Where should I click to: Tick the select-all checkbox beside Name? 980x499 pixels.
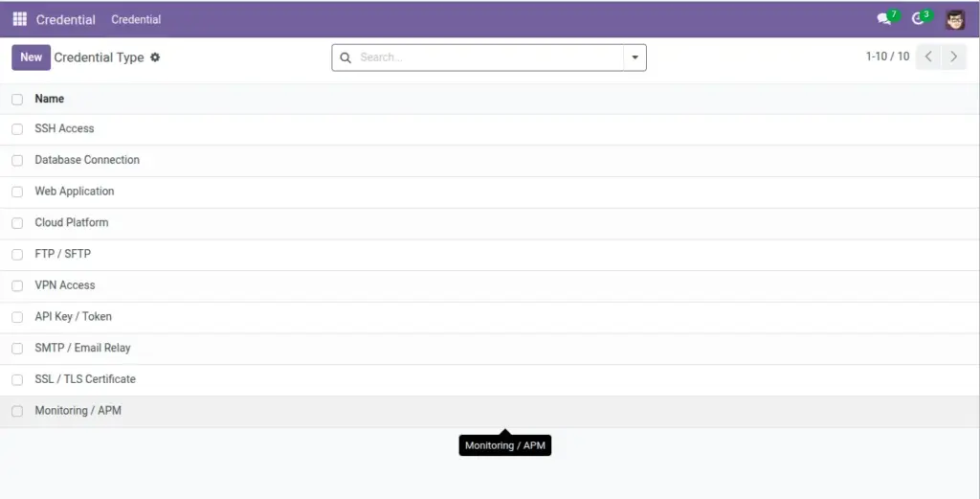(17, 99)
